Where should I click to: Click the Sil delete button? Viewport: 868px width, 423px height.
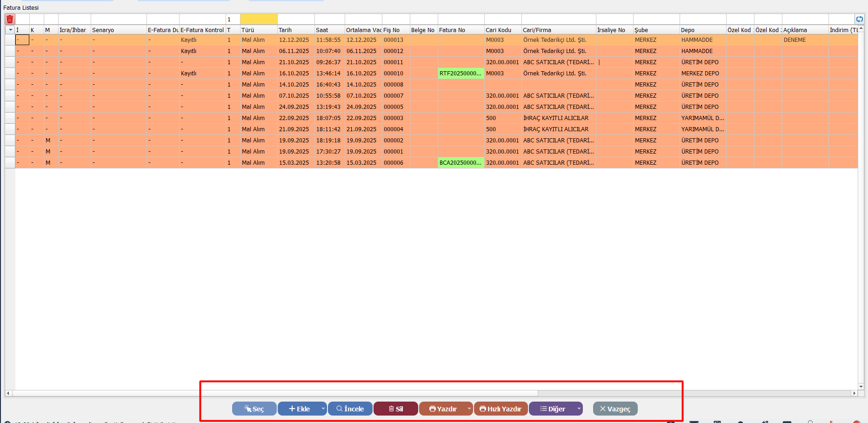pyautogui.click(x=395, y=409)
